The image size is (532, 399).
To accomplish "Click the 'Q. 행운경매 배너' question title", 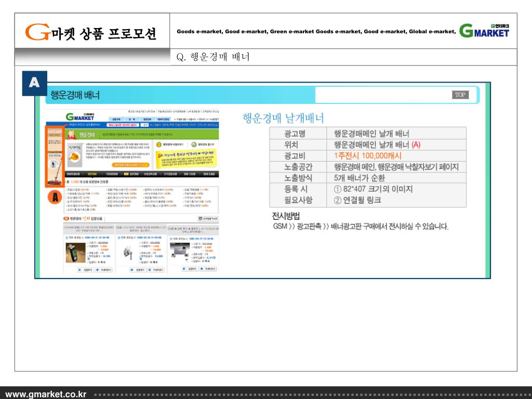I will pos(213,57).
